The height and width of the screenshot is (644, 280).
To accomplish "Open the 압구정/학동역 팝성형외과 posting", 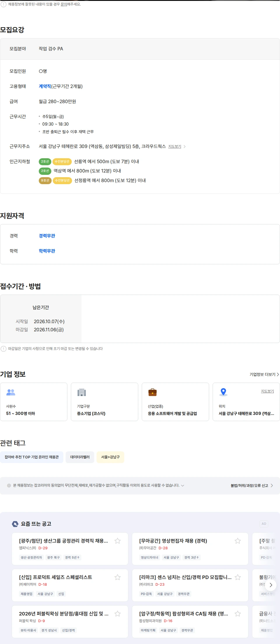I will [184, 614].
